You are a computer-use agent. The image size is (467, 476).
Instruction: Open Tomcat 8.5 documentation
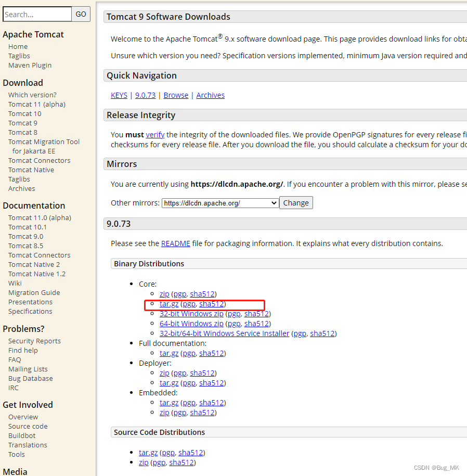tap(25, 246)
